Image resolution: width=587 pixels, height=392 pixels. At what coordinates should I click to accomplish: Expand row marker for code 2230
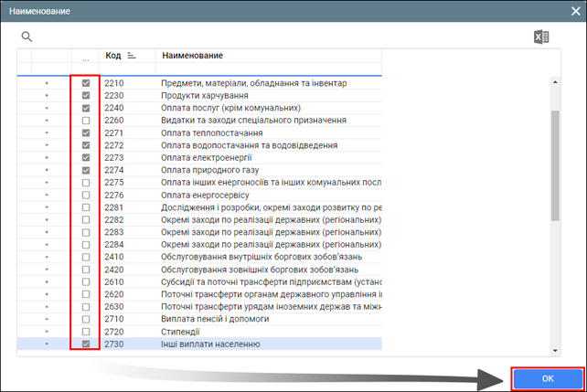(48, 96)
